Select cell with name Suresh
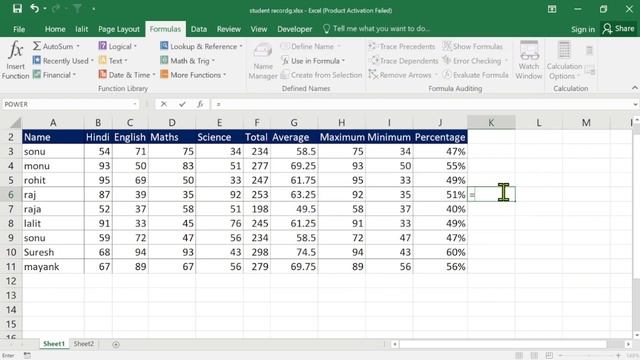This screenshot has width=640, height=360. pyautogui.click(x=53, y=252)
